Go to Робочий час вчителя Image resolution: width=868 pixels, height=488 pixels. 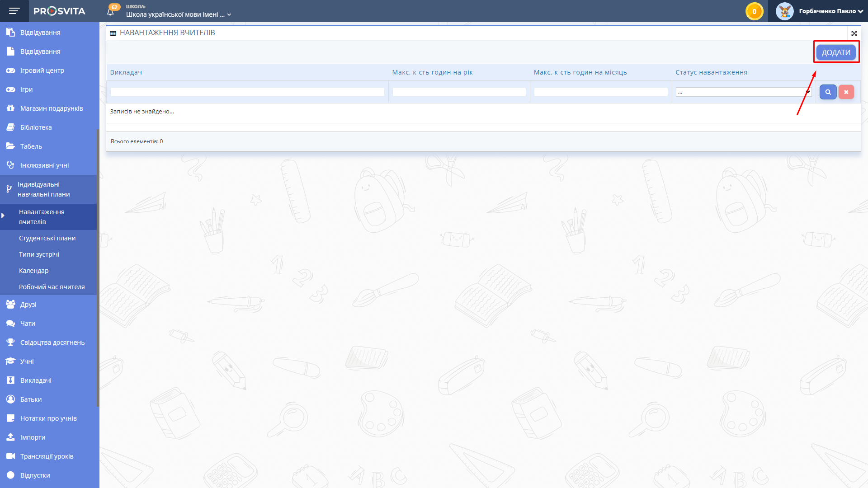52,287
